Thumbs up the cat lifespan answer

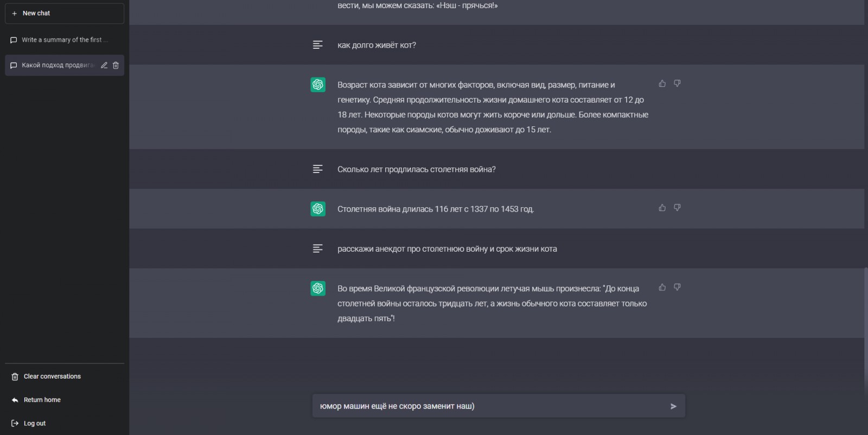[662, 84]
